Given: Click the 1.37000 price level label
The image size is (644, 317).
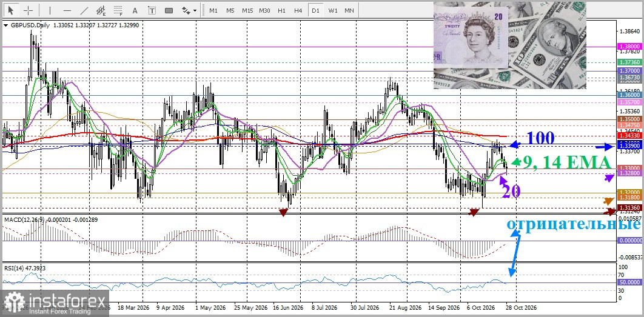Looking at the screenshot, I should pyautogui.click(x=630, y=71).
